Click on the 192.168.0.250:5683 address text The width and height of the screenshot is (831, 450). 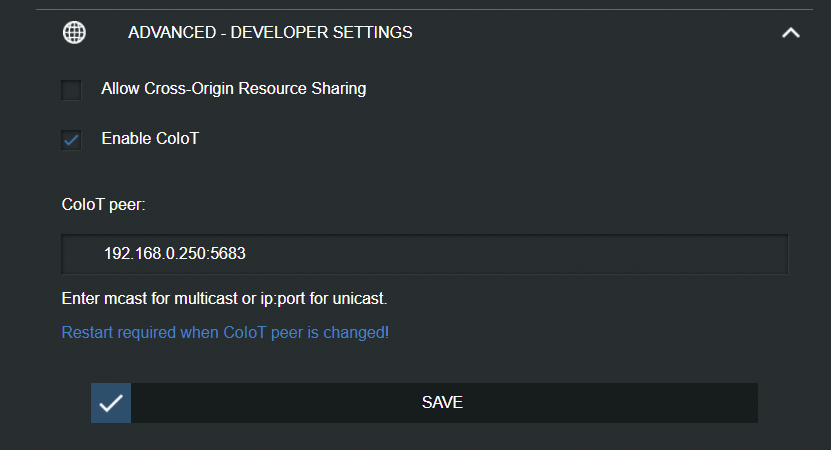pyautogui.click(x=175, y=253)
